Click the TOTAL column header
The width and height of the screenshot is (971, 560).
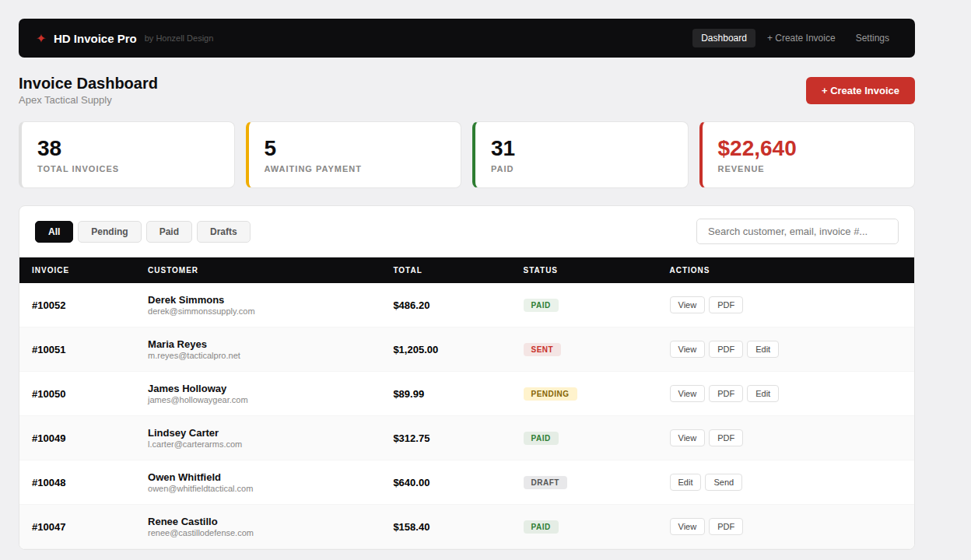(408, 270)
